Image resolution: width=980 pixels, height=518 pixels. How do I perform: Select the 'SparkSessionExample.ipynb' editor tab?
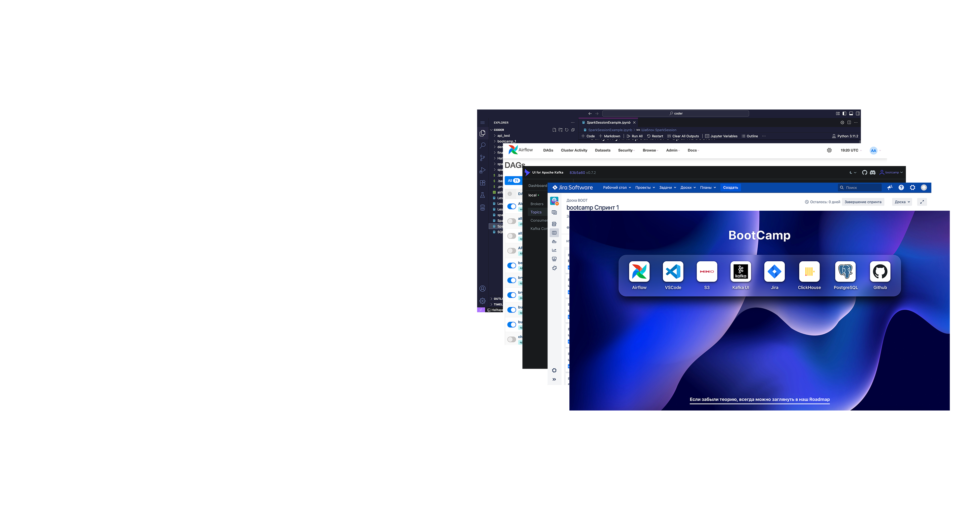(x=608, y=122)
